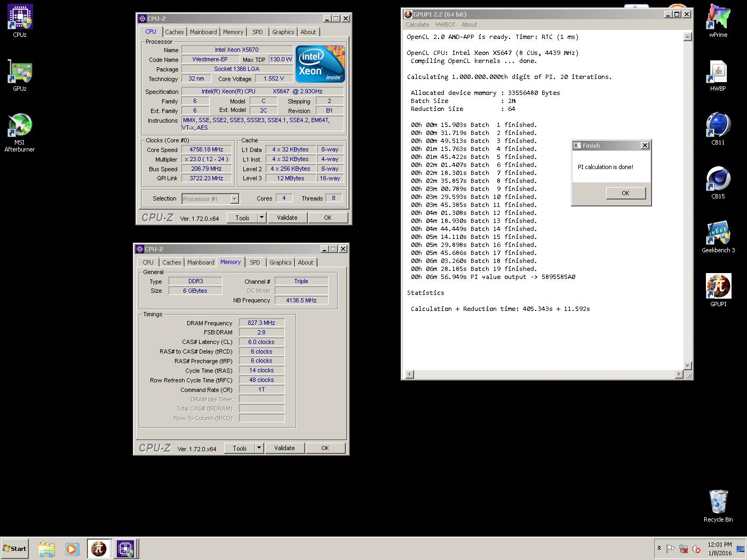The width and height of the screenshot is (747, 560).
Task: Click the muted volume tray icon
Action: tap(696, 549)
